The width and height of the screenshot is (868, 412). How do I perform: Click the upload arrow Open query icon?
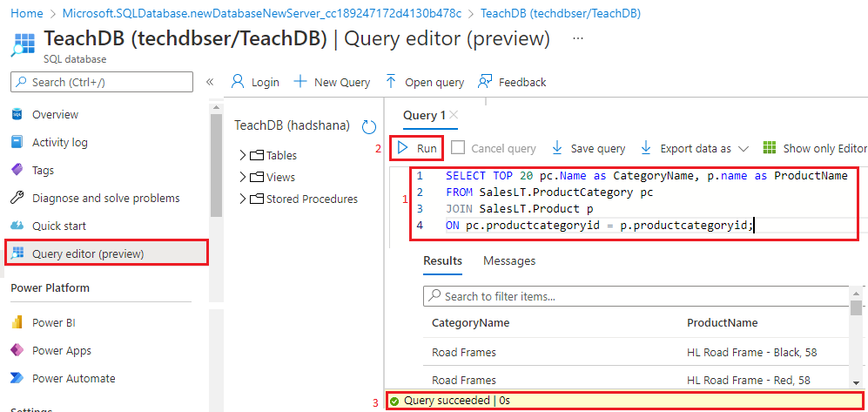(391, 81)
